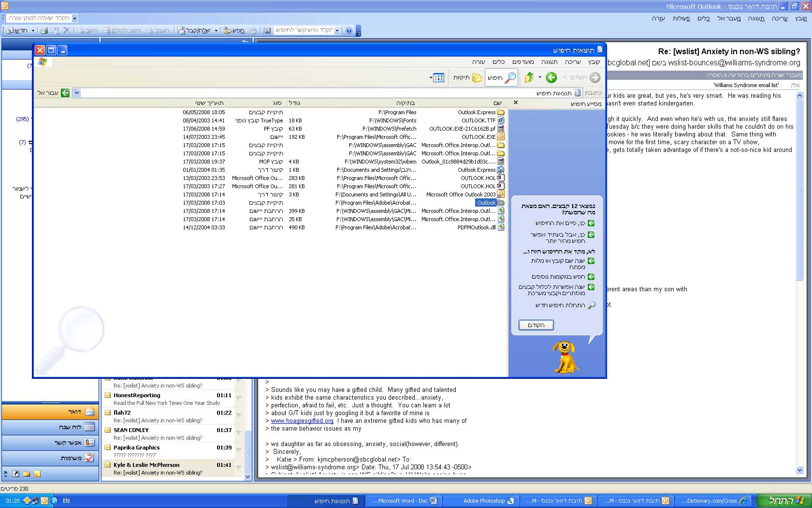Open the Send/Receive dropdown arrow
This screenshot has width=812, height=508.
[216, 30]
